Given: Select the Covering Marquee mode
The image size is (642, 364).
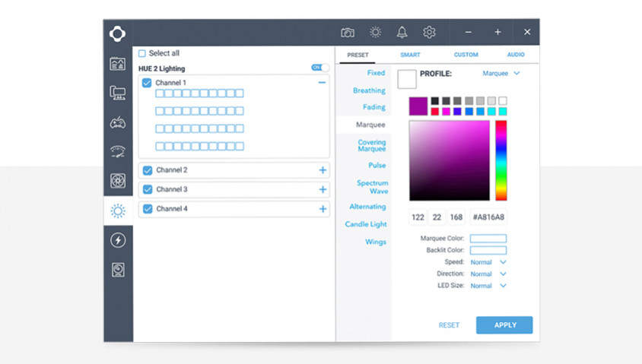Looking at the screenshot, I should tap(372, 146).
